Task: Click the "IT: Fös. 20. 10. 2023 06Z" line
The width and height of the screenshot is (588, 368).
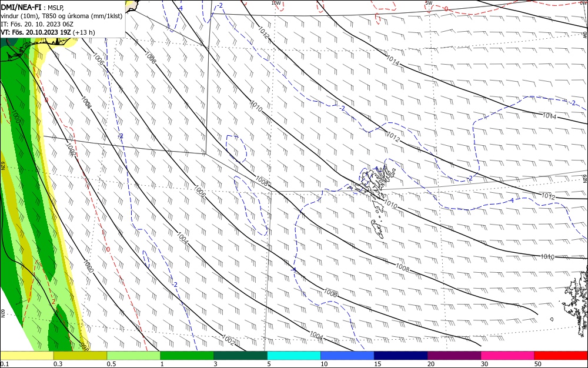Action: 37,24
